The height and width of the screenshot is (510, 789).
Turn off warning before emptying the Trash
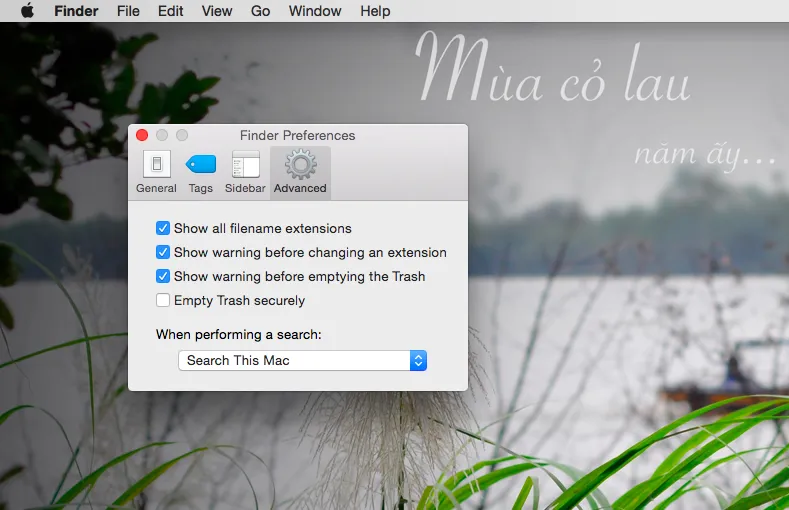[163, 277]
